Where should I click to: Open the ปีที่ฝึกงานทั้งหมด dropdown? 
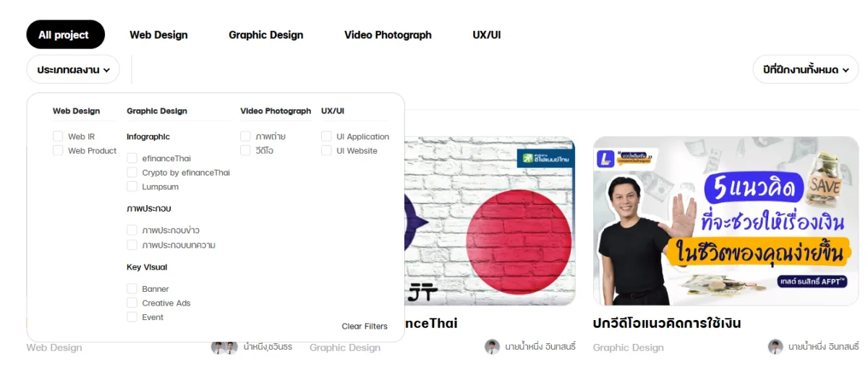point(805,69)
